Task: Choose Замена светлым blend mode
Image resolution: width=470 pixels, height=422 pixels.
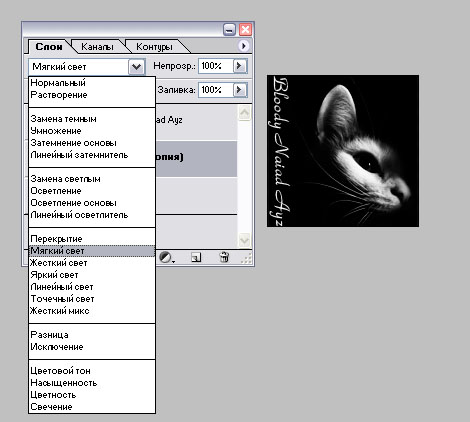Action: (92, 179)
